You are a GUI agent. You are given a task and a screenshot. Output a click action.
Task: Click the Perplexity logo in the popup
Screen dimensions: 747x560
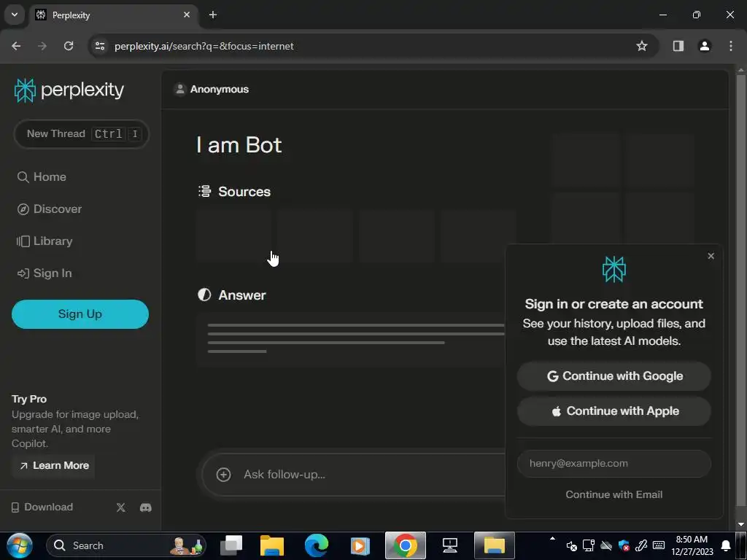pyautogui.click(x=614, y=270)
